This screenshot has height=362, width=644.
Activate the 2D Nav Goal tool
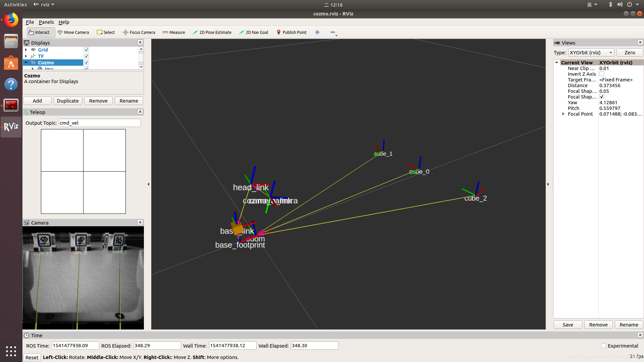pyautogui.click(x=254, y=32)
